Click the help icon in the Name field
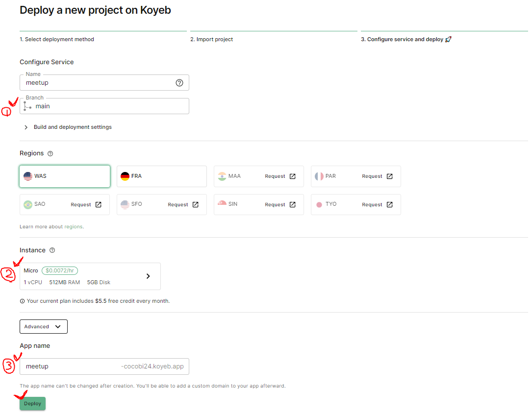Image resolution: width=532 pixels, height=415 pixels. (179, 83)
